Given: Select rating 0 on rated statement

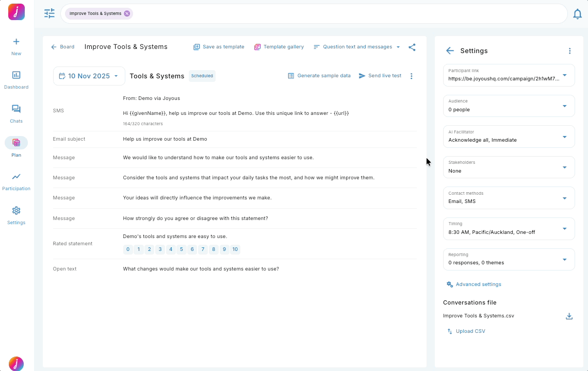Looking at the screenshot, I should (128, 249).
